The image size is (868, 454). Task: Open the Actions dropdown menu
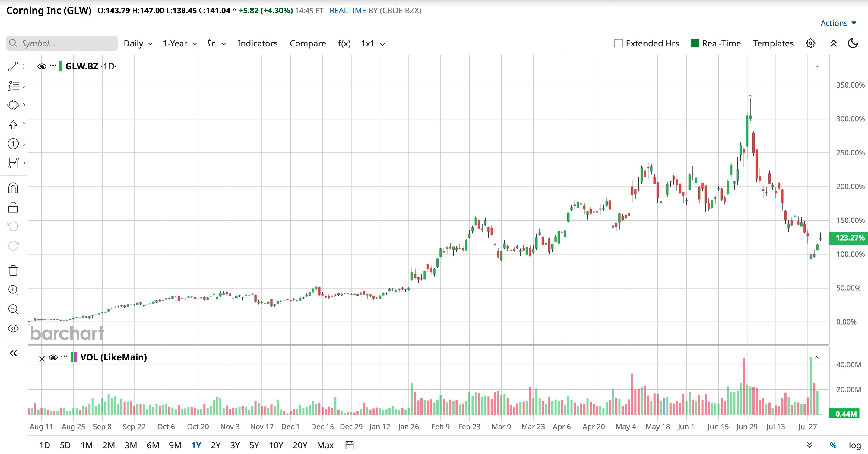(838, 23)
